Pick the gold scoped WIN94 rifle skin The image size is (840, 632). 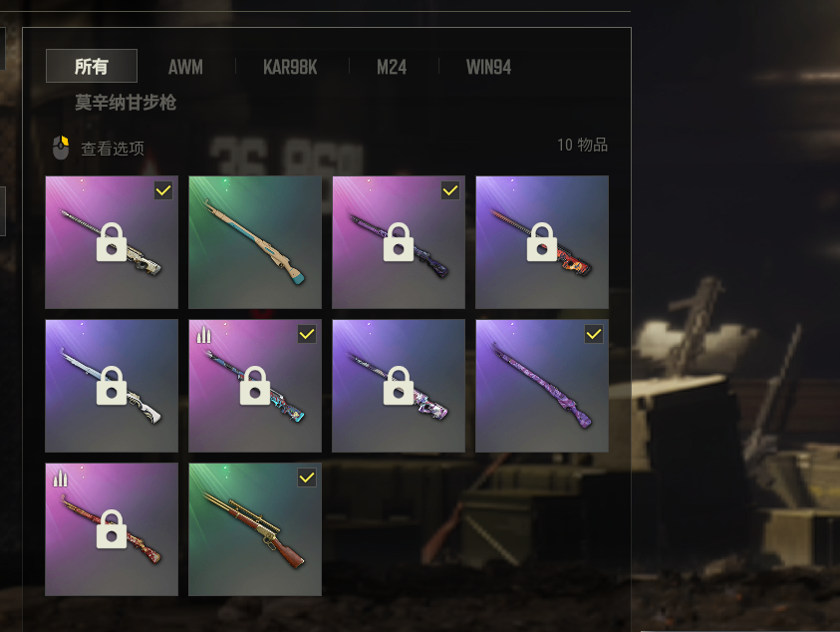(x=255, y=529)
